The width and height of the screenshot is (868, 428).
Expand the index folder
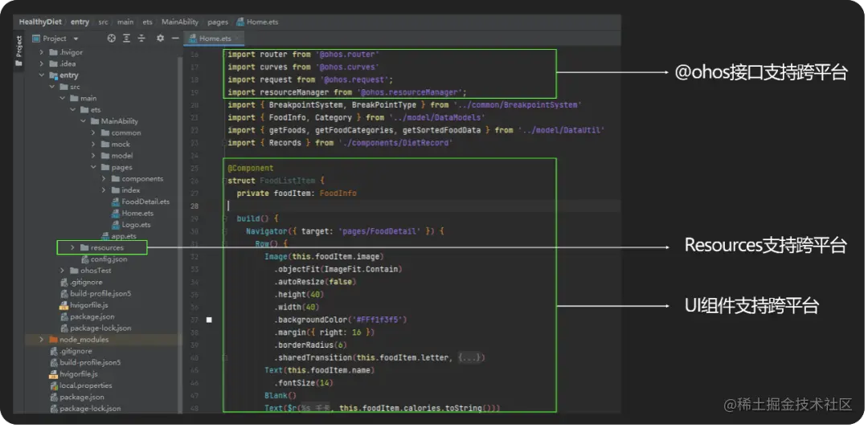coord(104,190)
